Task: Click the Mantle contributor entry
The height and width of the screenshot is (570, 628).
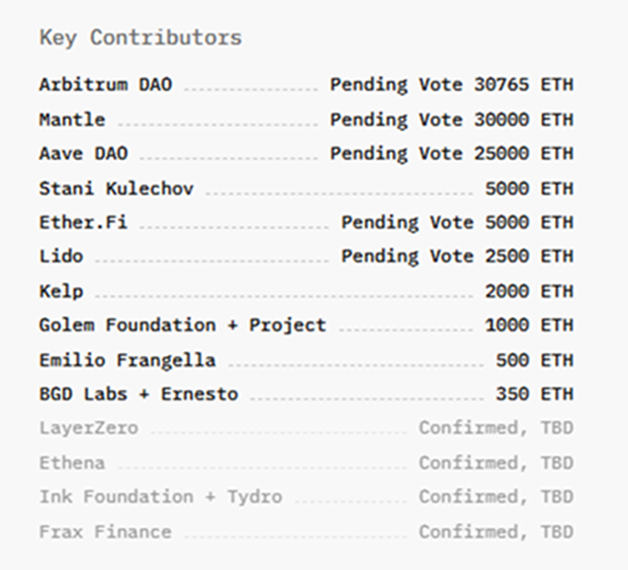Action: 72,119
